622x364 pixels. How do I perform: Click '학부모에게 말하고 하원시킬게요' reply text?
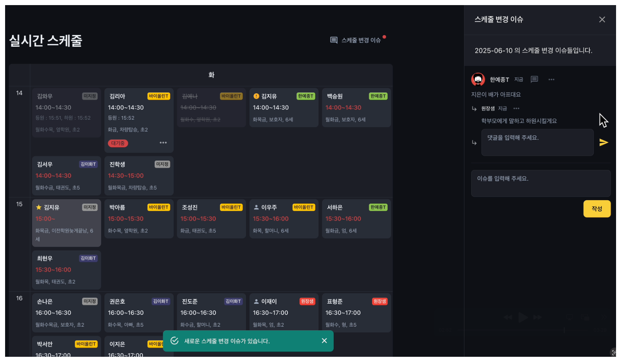(x=519, y=121)
